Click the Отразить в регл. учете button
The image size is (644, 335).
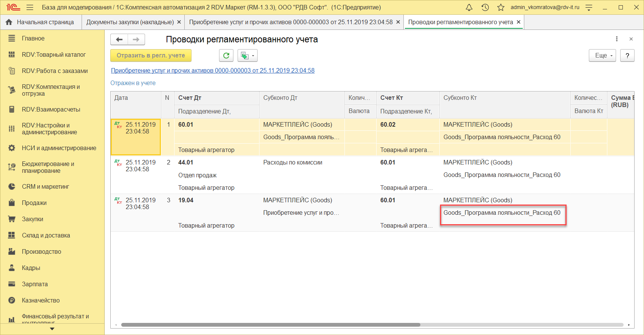pyautogui.click(x=151, y=56)
